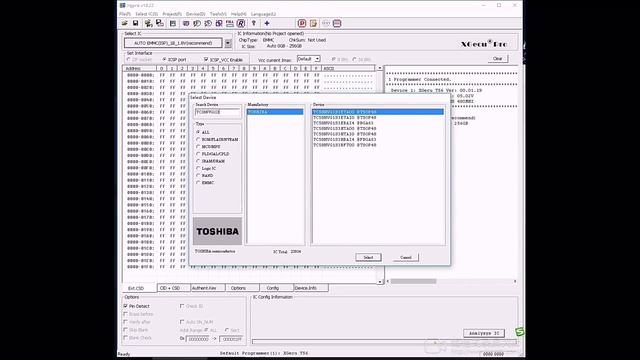Open the File menu
Image resolution: width=640 pixels, height=360 pixels.
(x=125, y=14)
